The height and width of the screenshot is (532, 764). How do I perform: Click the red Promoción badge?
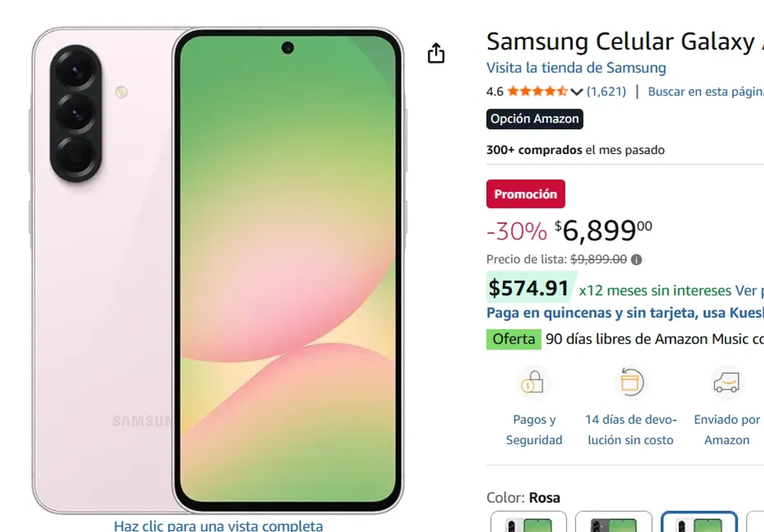[525, 193]
